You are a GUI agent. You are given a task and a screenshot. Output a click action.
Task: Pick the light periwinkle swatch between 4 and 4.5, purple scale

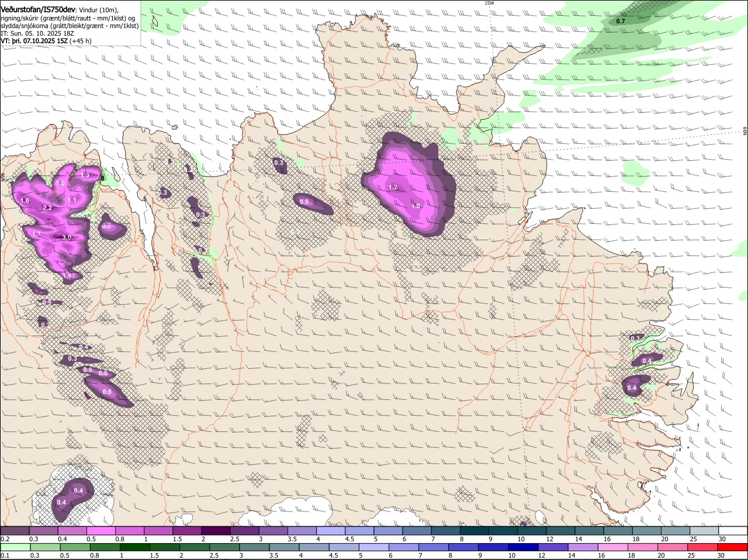pos(331,530)
